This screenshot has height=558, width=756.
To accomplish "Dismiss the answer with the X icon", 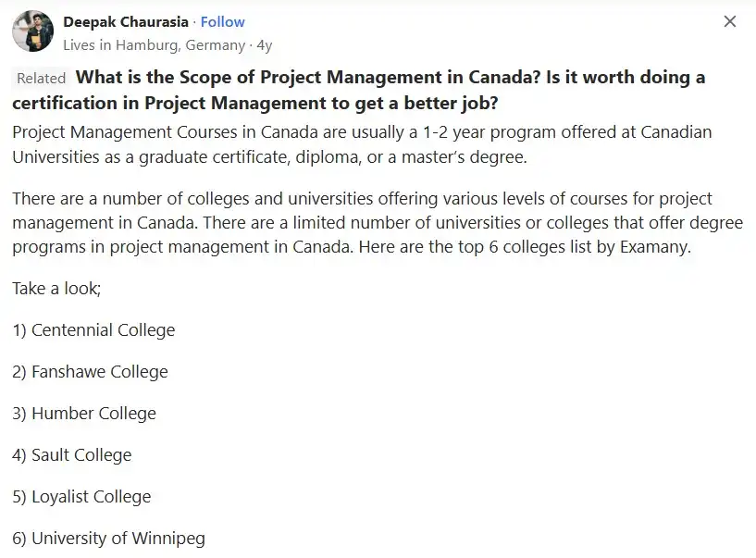I will 730,21.
